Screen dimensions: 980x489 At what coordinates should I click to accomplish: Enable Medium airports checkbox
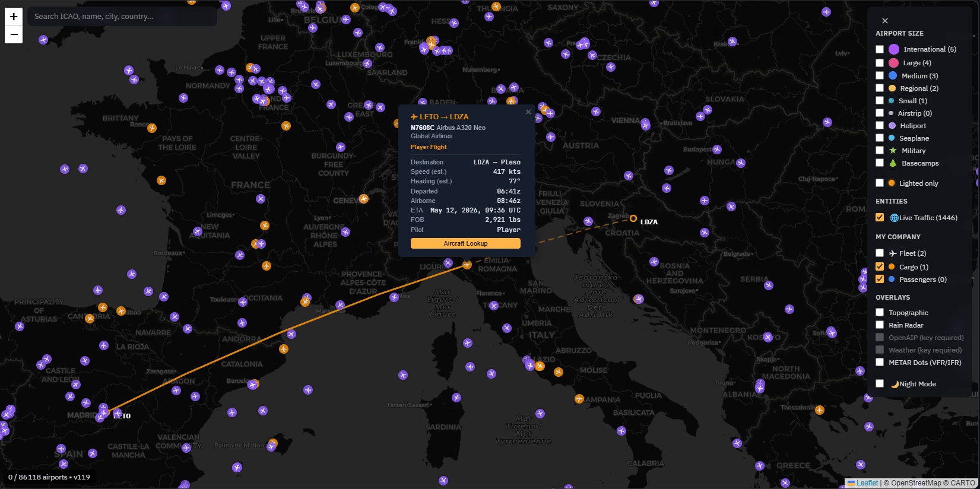coord(880,76)
